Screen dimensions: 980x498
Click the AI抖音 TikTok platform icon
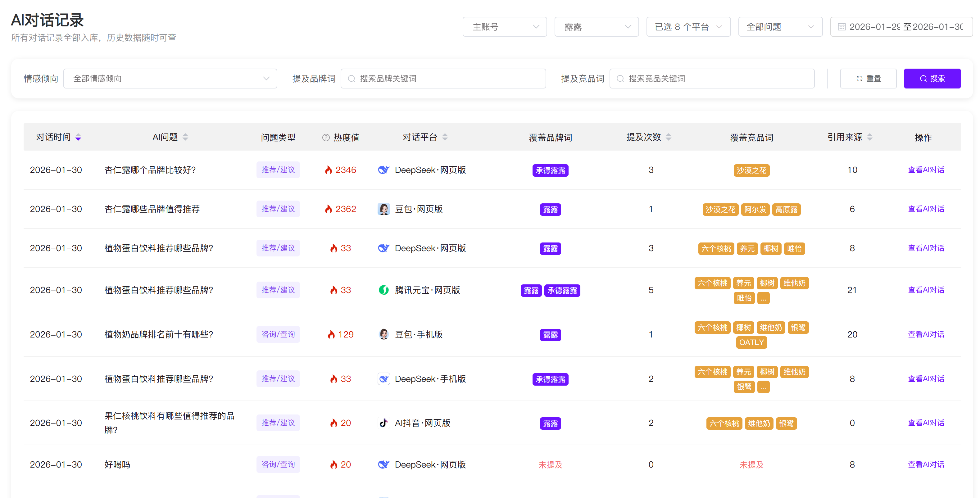[383, 423]
